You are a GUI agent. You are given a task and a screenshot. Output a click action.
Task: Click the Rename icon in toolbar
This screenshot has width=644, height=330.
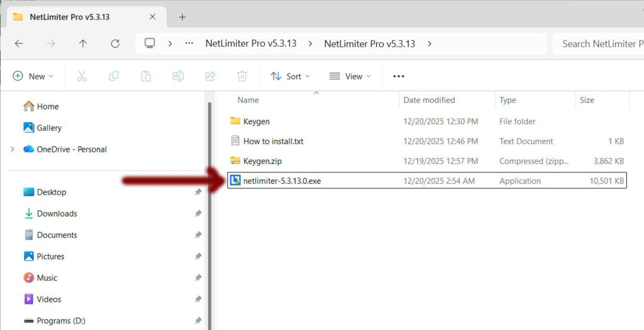pos(178,76)
